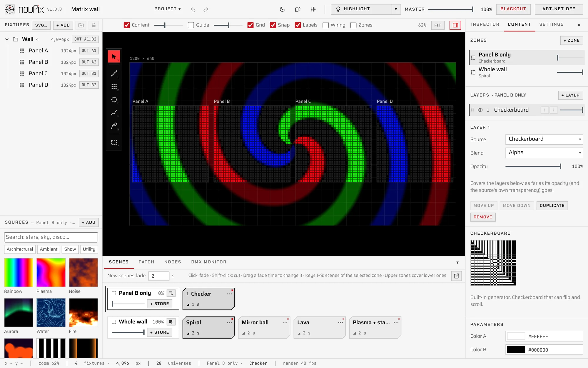Click the REMOVE layer button
Screen dimensions: 588x368
pos(483,217)
